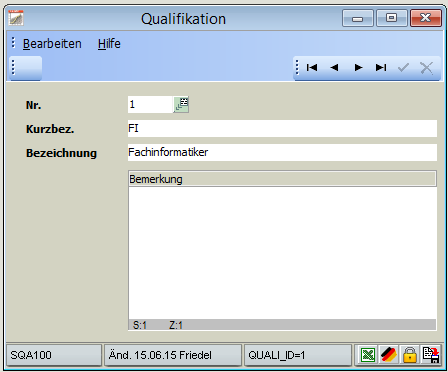Click the Kurzbez. field containing FI

click(x=282, y=128)
